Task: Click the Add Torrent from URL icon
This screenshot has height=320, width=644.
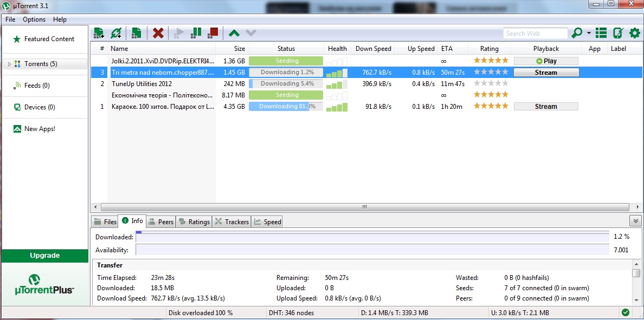Action: click(116, 33)
